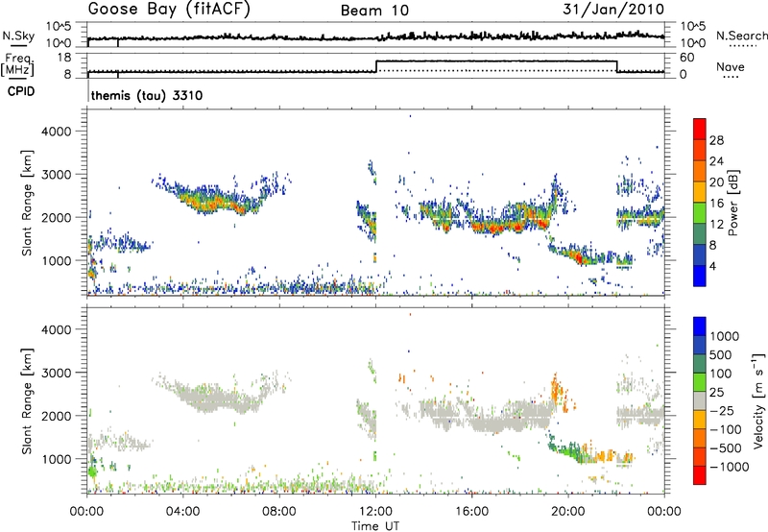Image resolution: width=768 pixels, height=532 pixels.
Task: Click the '4000' tick on the power panel
Action: (56, 132)
